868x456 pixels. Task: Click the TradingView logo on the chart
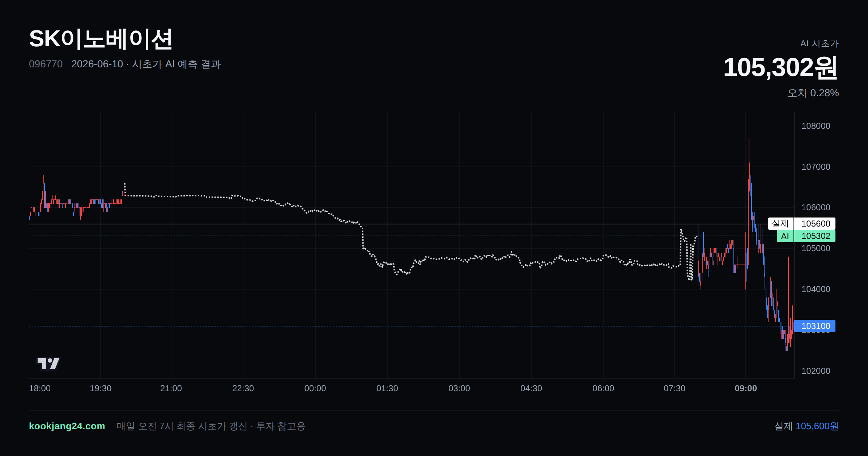click(x=48, y=363)
